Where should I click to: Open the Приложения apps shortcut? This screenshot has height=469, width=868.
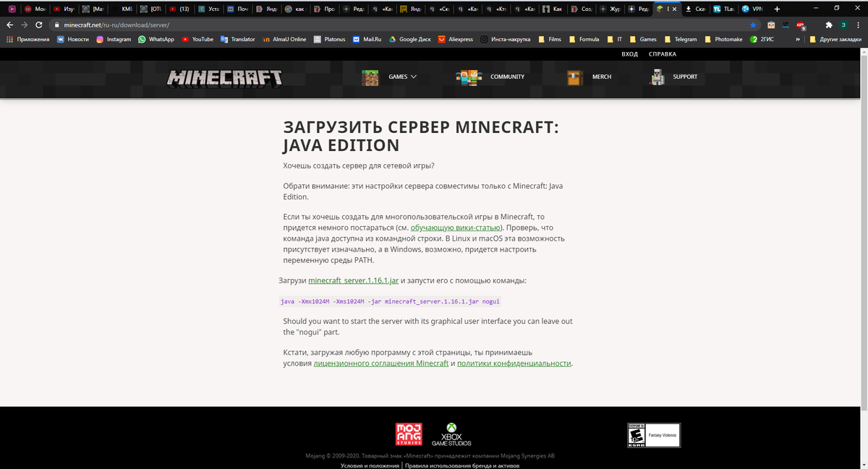(27, 39)
